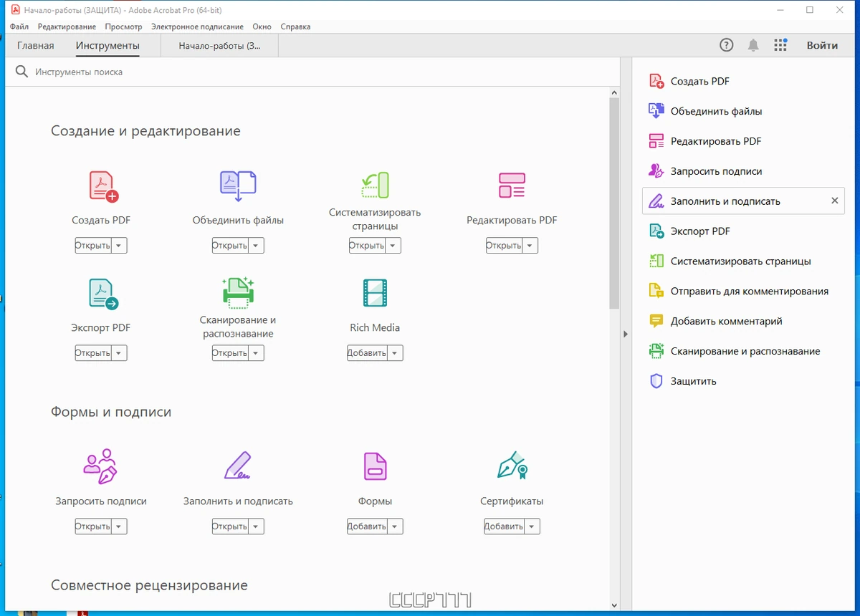Click Сканирование и распознавание icon in right panel

pos(656,351)
